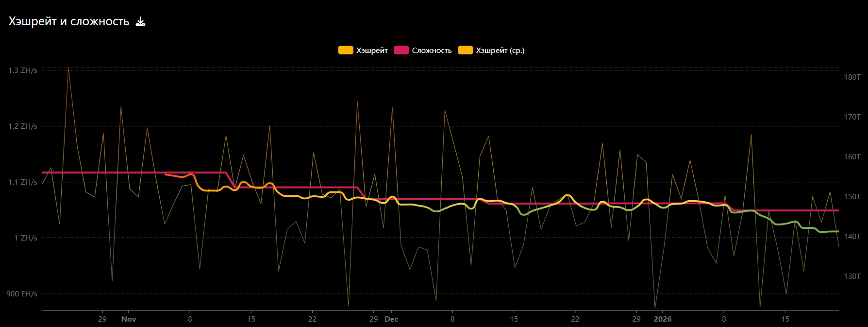Screen dimensions: 868x327
Task: Click the 1.2 ZH/s left axis label
Action: (23, 126)
